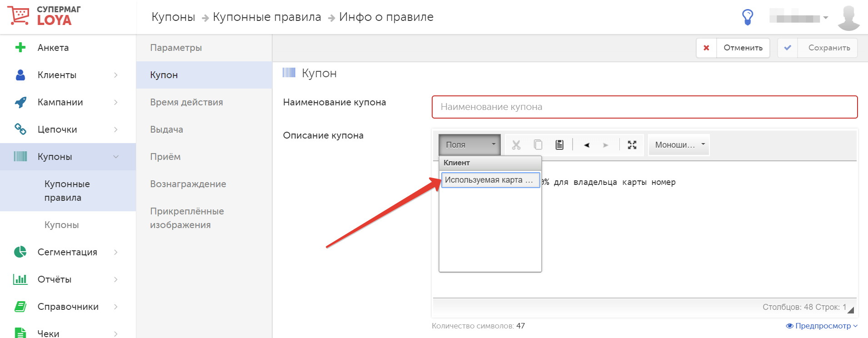This screenshot has width=868, height=338.
Task: Click the Copy icon in editor toolbar
Action: 538,145
